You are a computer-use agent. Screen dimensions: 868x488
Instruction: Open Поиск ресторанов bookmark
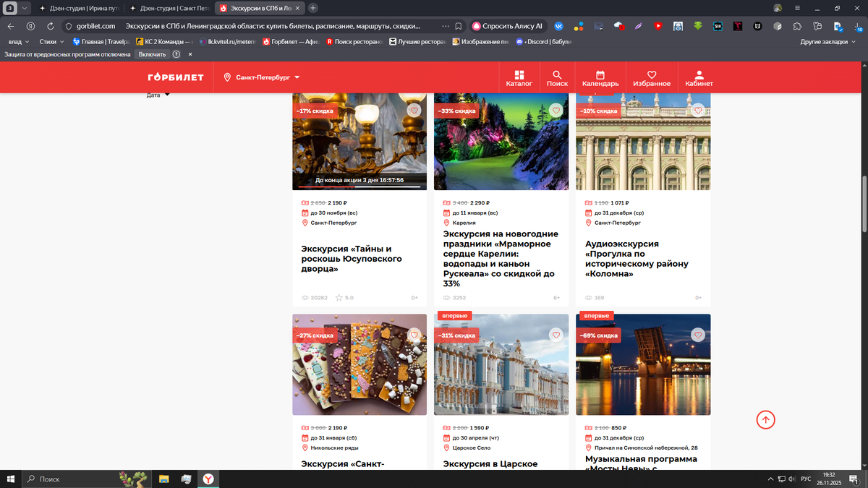[x=353, y=42]
